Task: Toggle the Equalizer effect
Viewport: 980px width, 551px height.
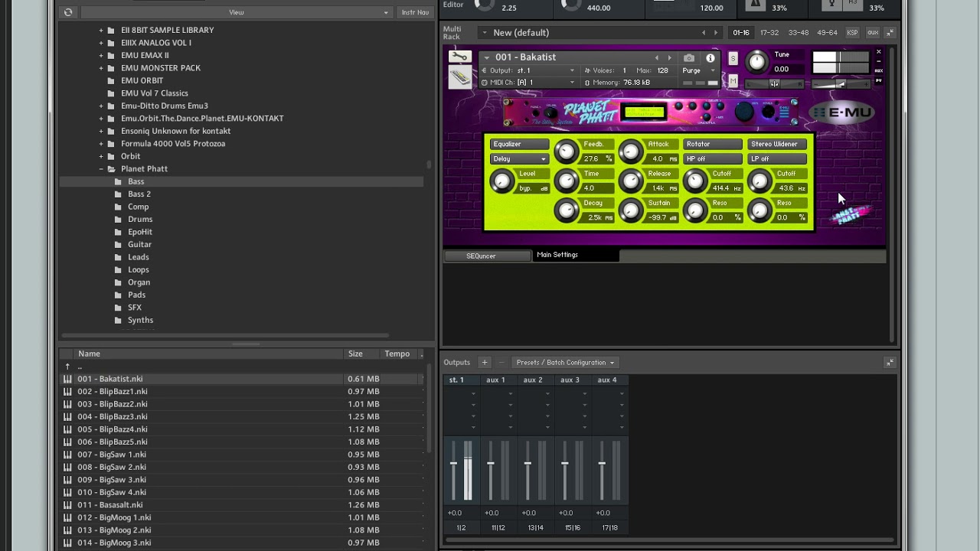Action: 519,144
